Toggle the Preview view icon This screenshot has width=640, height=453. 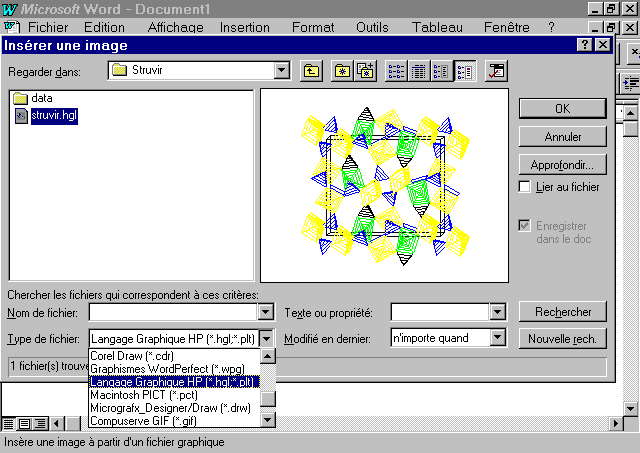465,71
